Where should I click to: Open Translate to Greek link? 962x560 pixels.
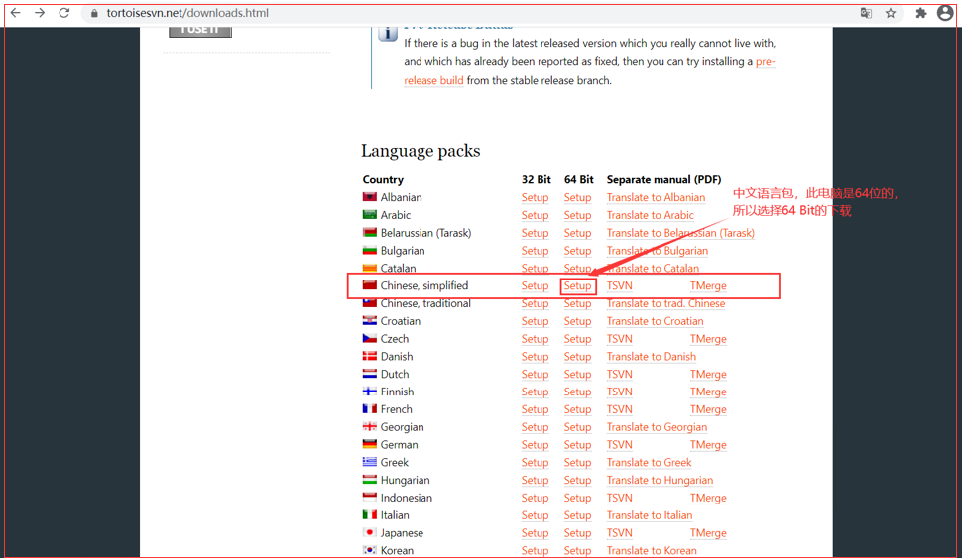coord(650,463)
